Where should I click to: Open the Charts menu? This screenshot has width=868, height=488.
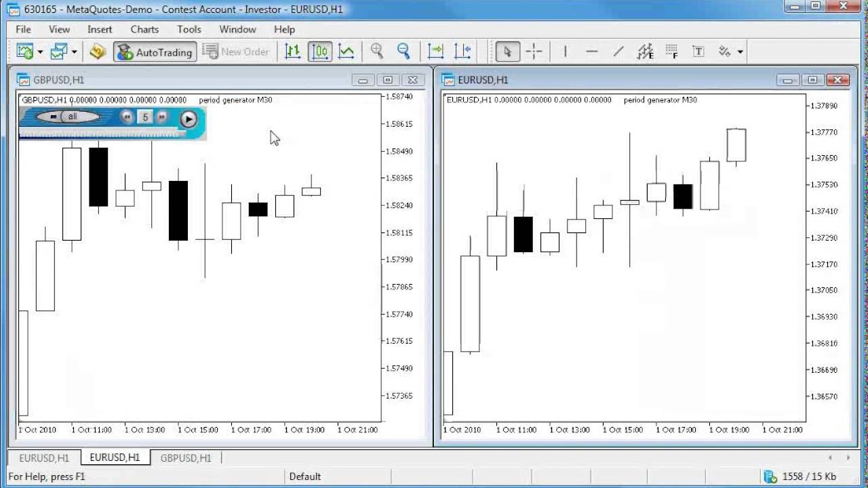point(144,29)
